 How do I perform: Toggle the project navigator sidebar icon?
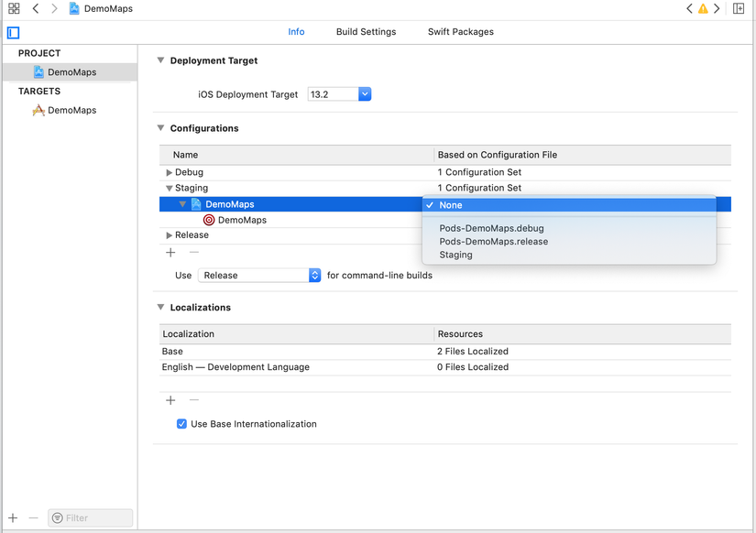(14, 32)
